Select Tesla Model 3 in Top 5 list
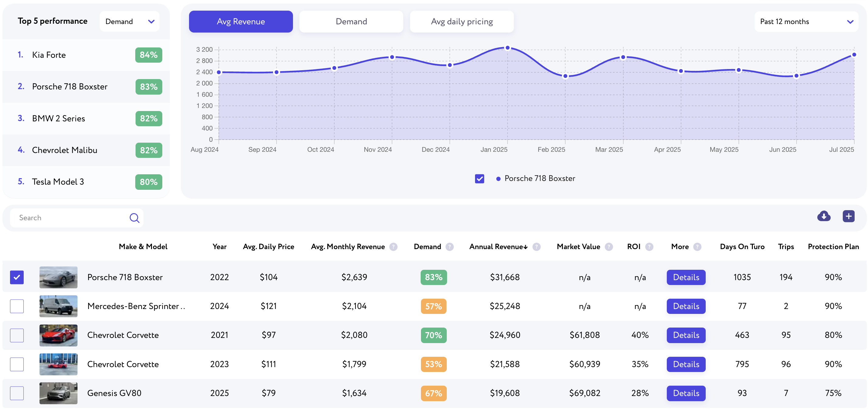Screen dimensions: 868x410 (x=86, y=182)
